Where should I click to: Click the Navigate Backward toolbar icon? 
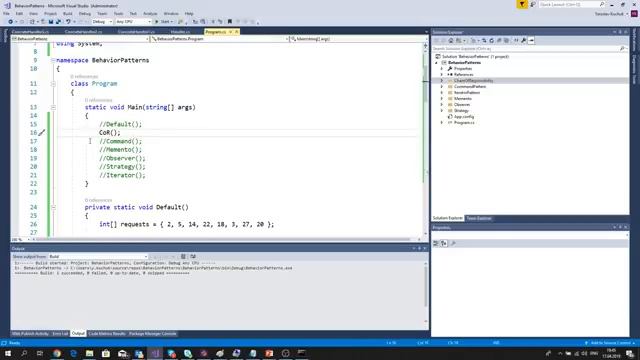point(10,22)
